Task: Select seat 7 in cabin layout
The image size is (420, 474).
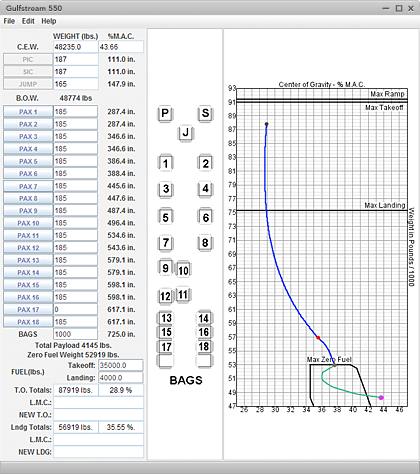Action: 166,243
